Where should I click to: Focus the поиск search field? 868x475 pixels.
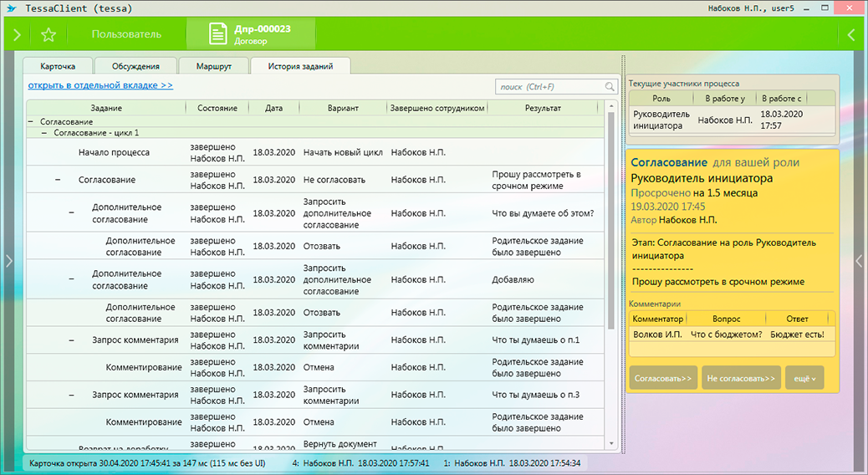pos(548,87)
